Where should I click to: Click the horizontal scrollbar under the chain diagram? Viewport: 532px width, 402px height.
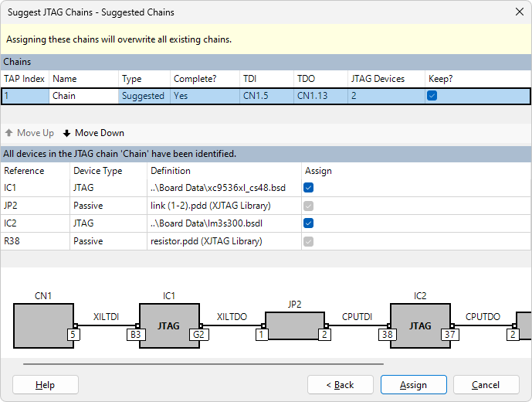203,363
